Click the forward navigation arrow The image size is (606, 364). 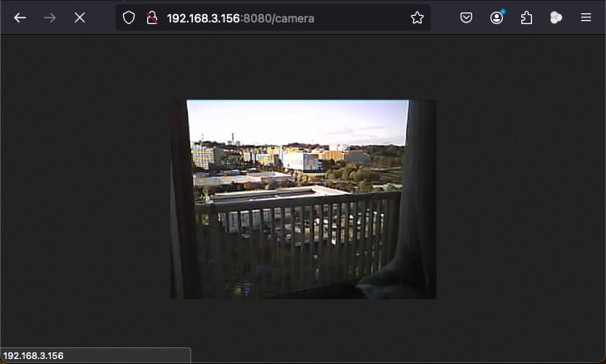[50, 17]
